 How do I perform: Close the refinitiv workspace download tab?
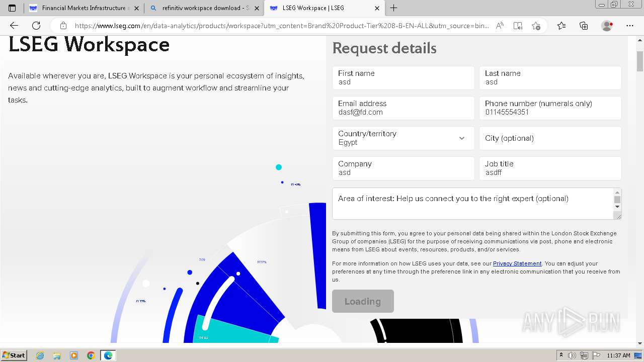257,8
